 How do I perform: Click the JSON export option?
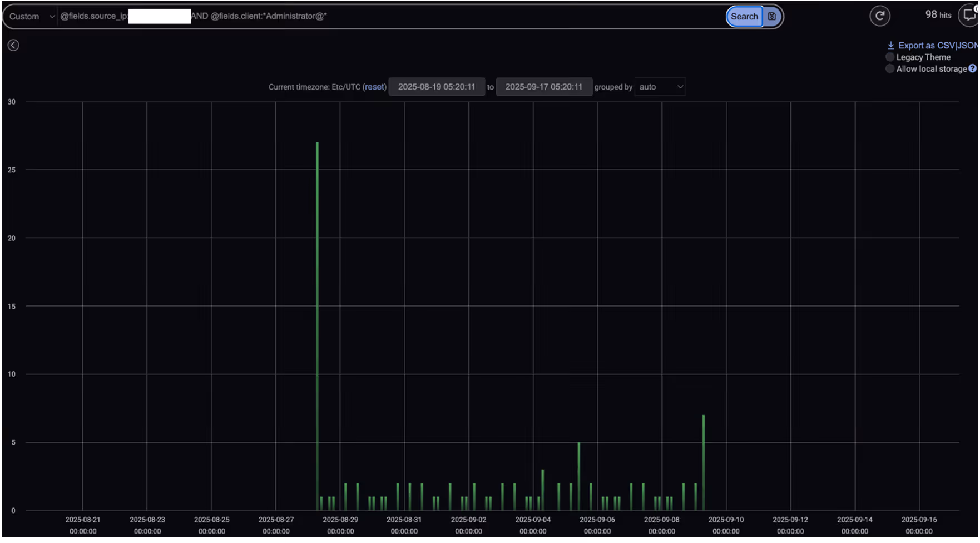click(967, 45)
